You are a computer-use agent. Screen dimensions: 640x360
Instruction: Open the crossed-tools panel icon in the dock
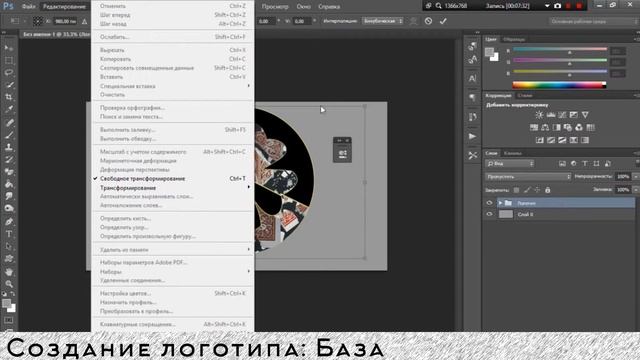[x=473, y=156]
